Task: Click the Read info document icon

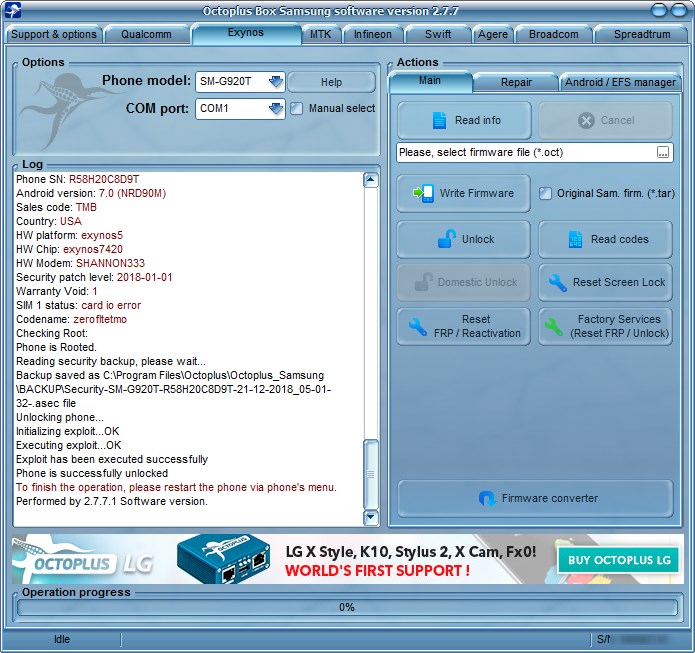Action: 439,120
